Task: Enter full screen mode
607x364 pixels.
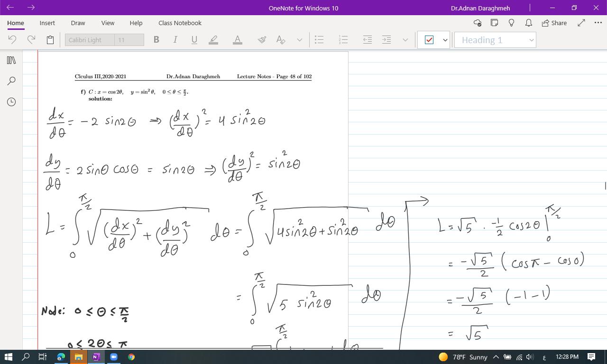Action: click(x=581, y=23)
